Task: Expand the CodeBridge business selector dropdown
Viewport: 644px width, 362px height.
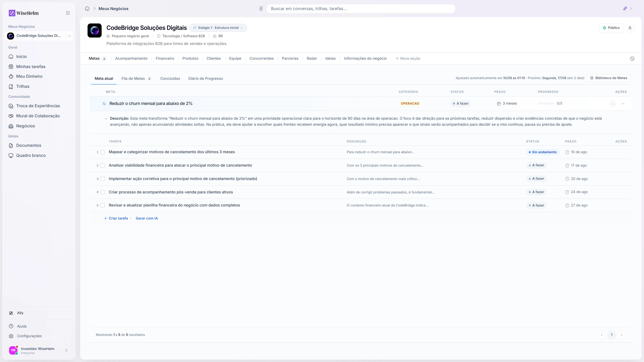Action: point(69,36)
